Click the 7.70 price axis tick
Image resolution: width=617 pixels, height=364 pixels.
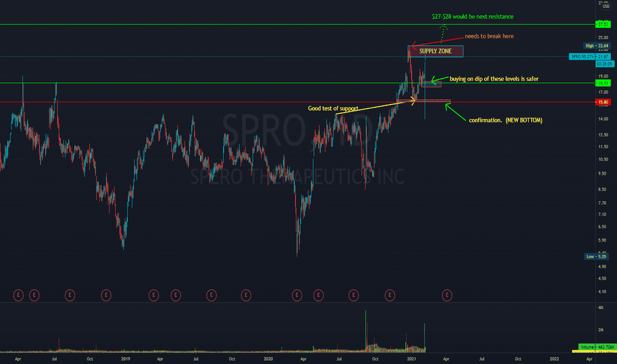point(602,203)
